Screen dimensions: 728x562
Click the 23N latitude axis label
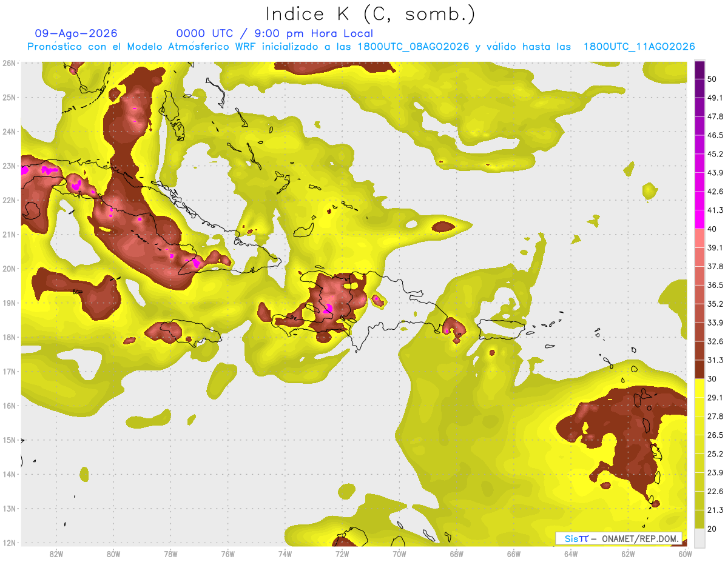point(9,166)
